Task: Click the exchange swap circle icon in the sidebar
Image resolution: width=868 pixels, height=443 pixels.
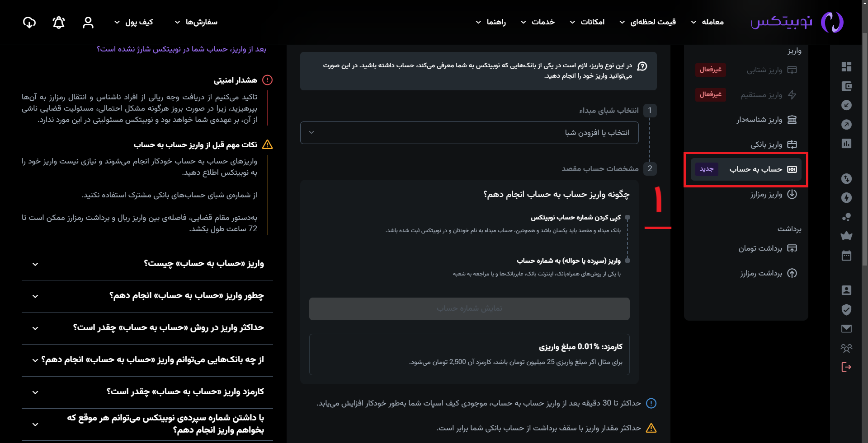Action: pos(846,178)
